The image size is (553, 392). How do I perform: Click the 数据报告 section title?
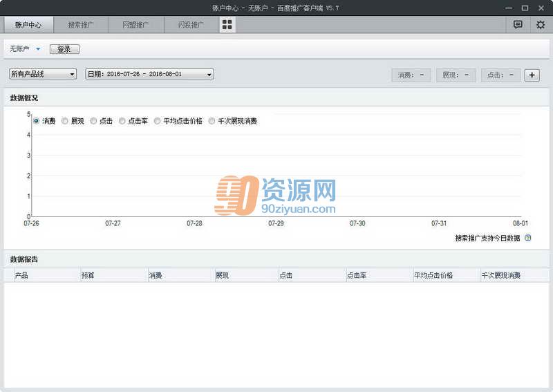pyautogui.click(x=24, y=259)
